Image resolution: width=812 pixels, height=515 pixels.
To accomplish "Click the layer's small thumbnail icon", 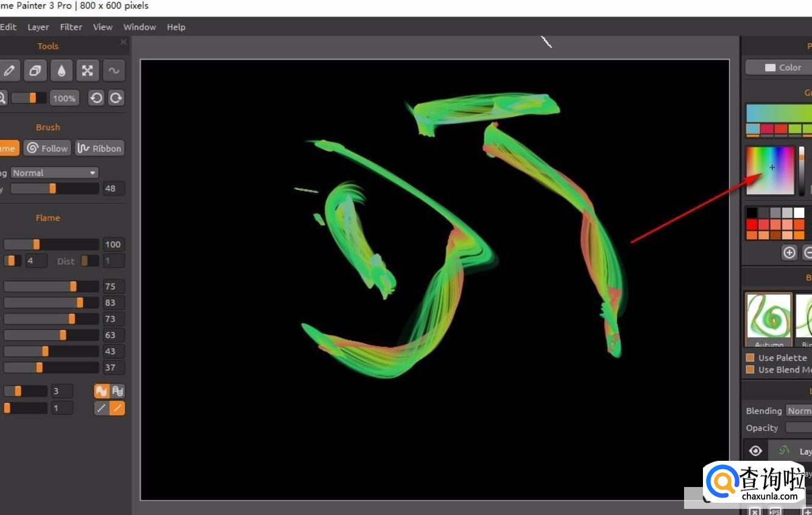I will (x=785, y=450).
